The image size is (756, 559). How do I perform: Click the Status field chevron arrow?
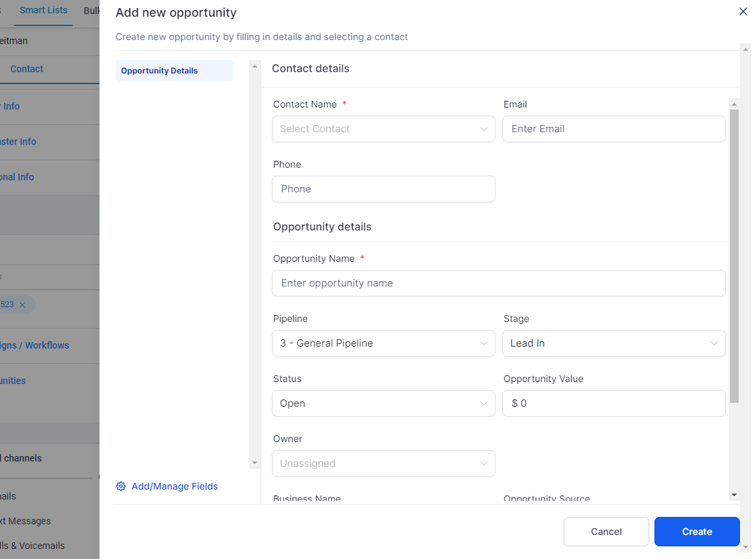coord(484,403)
